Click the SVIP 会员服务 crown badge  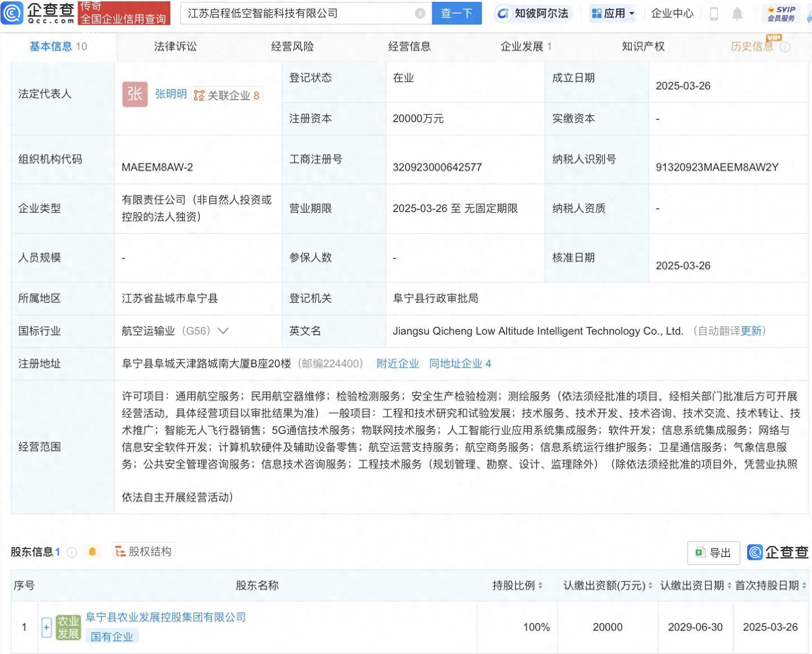click(780, 13)
